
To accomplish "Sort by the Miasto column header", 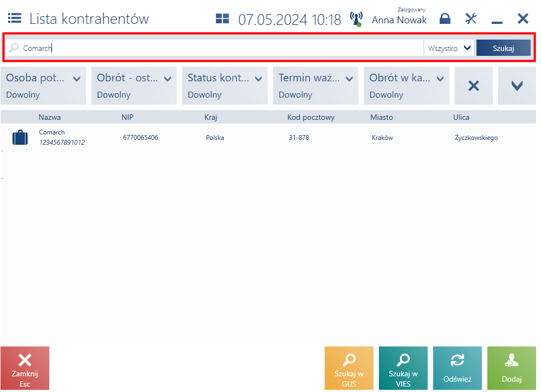I will (x=382, y=117).
